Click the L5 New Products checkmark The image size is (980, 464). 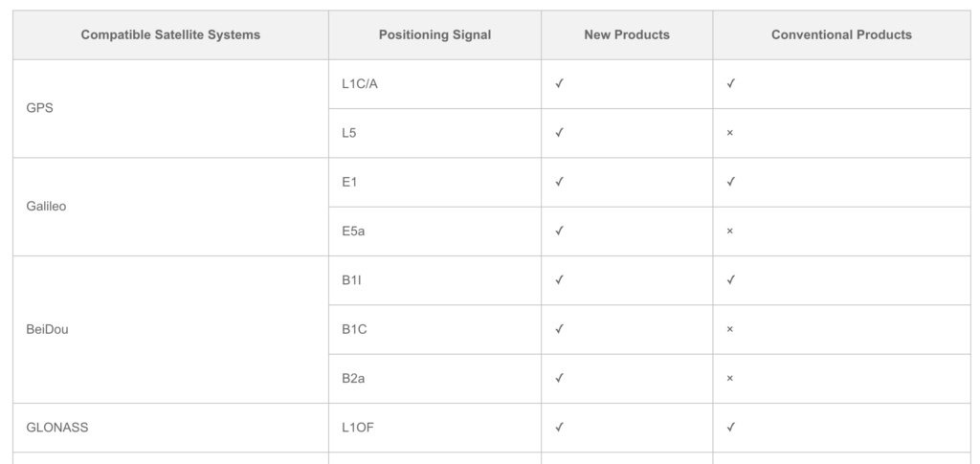coord(559,132)
